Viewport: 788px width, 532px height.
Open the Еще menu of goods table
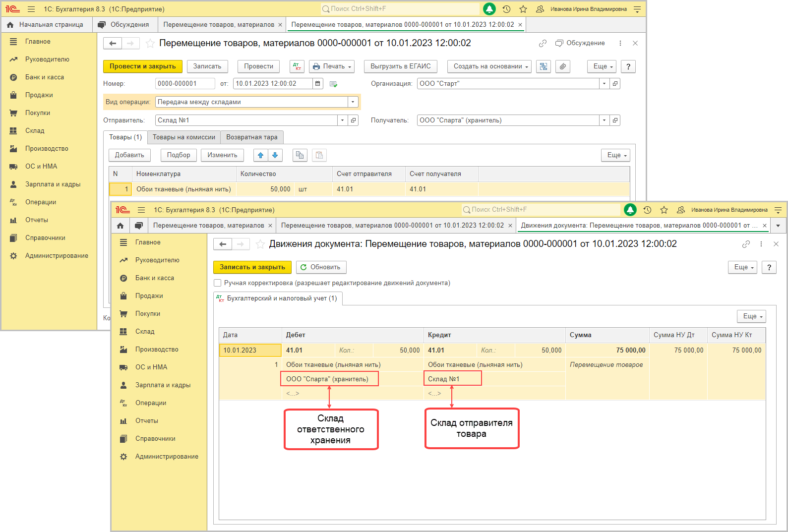[616, 155]
